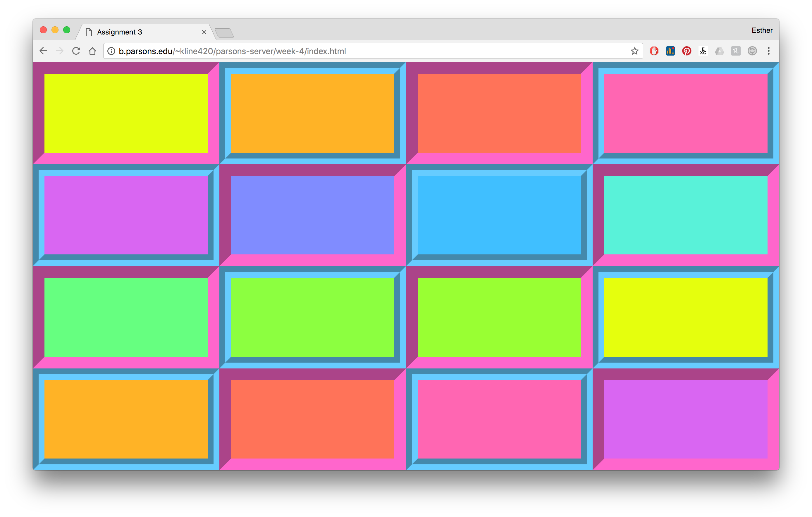This screenshot has height=517, width=812.
Task: Open the Chrome three-dot menu
Action: pyautogui.click(x=768, y=51)
